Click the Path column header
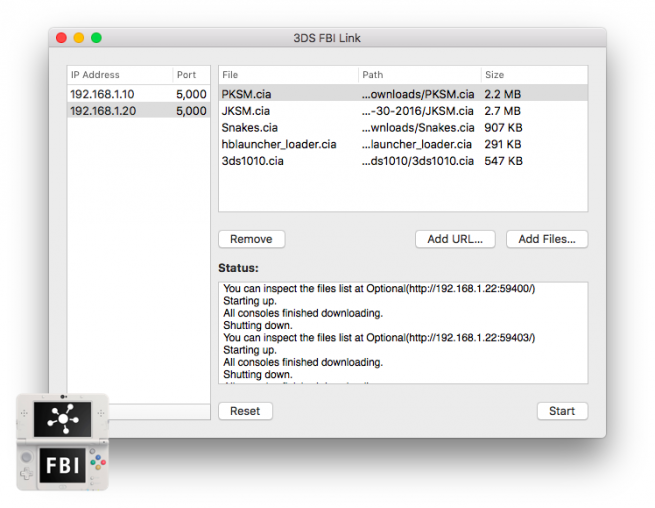 click(x=418, y=75)
